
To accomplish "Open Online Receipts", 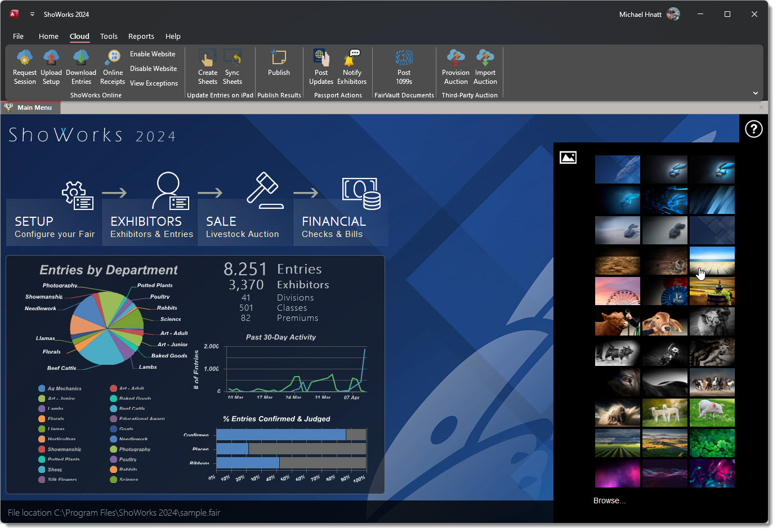I will pos(113,58).
